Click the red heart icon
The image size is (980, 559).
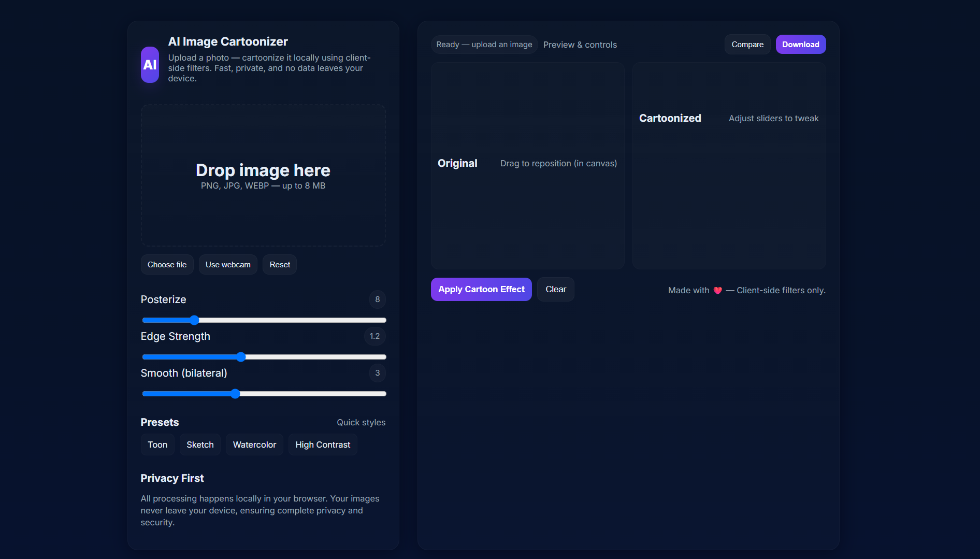tap(717, 291)
